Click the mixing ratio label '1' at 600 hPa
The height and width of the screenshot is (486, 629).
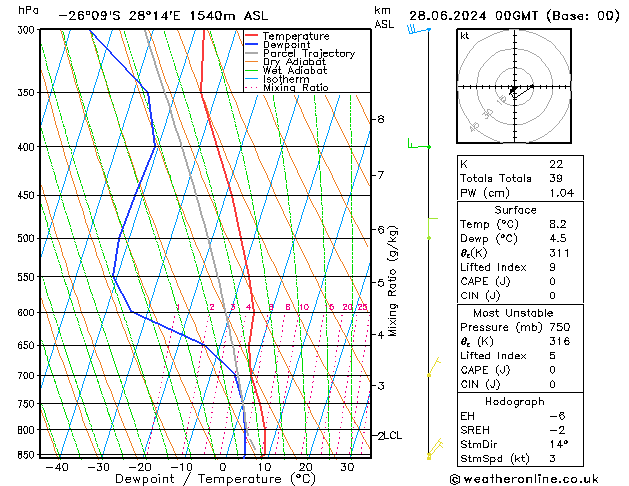pos(178,307)
